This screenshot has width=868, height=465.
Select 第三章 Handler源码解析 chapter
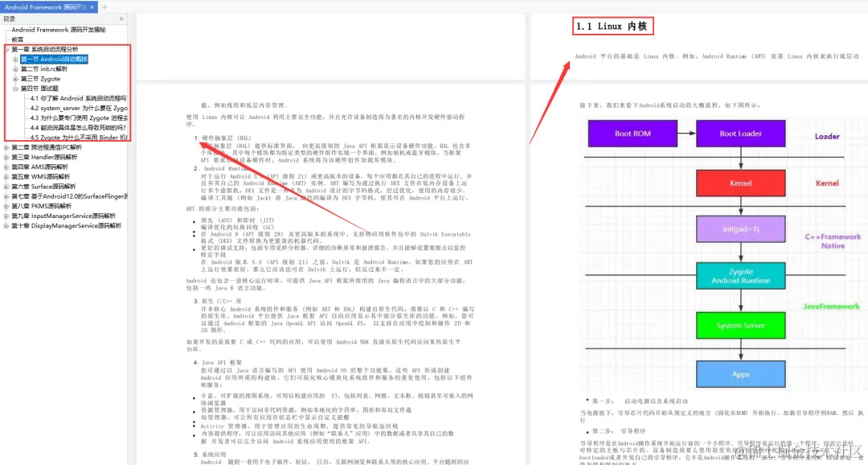tap(44, 158)
